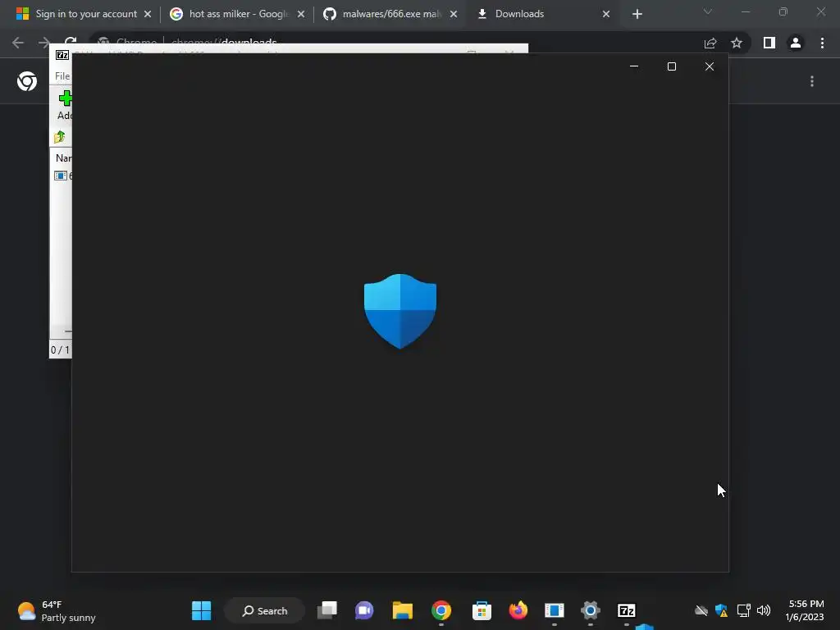
Task: Click the Chrome logo on Downloads page
Action: point(27,81)
